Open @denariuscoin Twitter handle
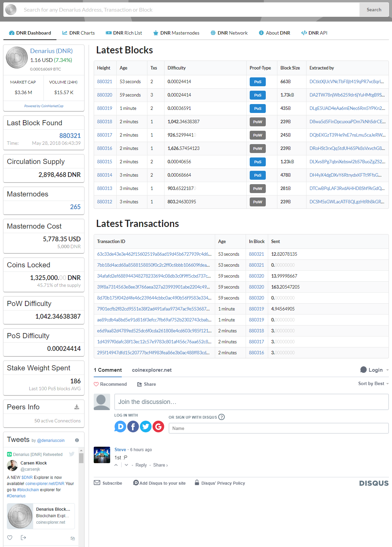Image resolution: width=392 pixels, height=547 pixels. [51, 441]
